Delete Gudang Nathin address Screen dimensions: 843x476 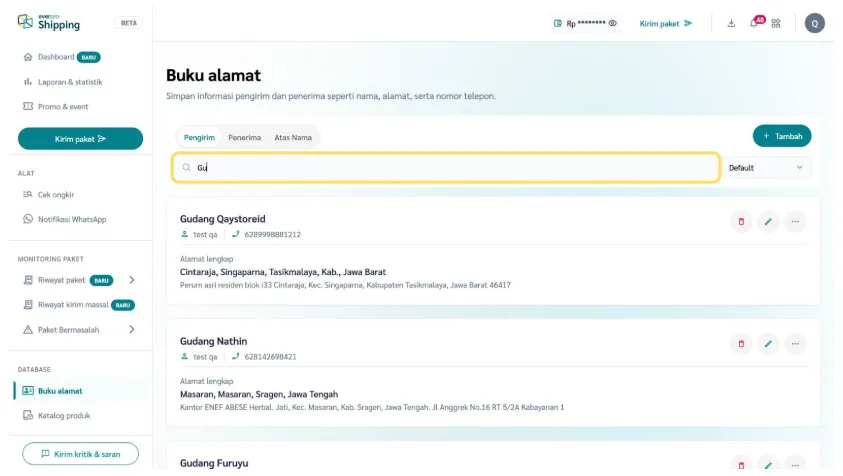click(741, 344)
